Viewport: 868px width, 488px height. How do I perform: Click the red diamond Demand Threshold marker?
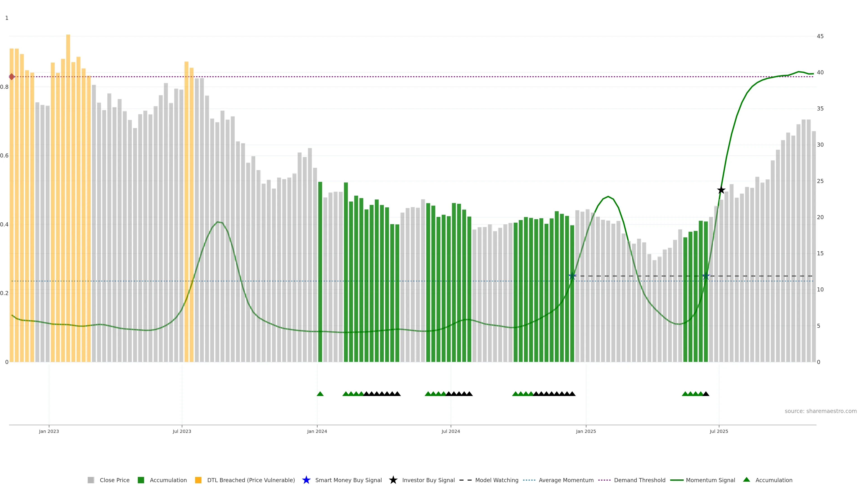pos(12,77)
